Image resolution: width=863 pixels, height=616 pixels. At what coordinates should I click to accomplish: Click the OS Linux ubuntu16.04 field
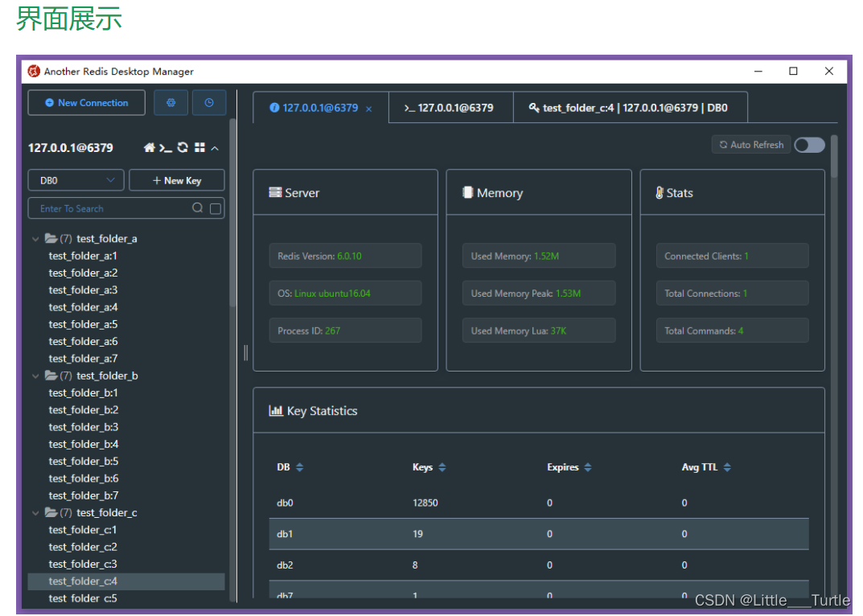345,294
